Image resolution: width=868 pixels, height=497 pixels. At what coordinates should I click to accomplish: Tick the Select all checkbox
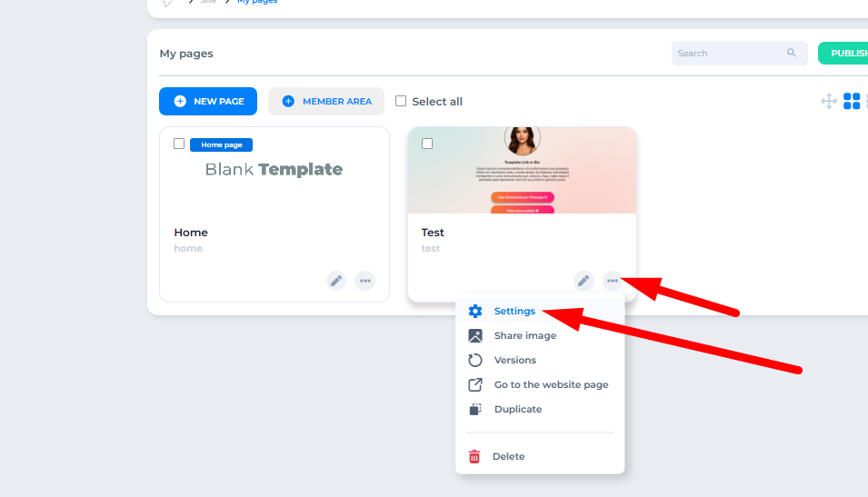(401, 102)
